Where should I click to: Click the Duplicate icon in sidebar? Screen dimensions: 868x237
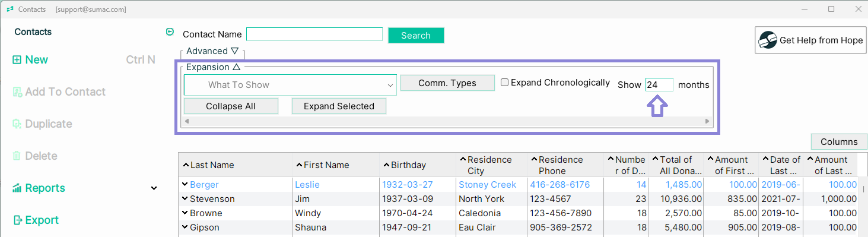coord(17,124)
